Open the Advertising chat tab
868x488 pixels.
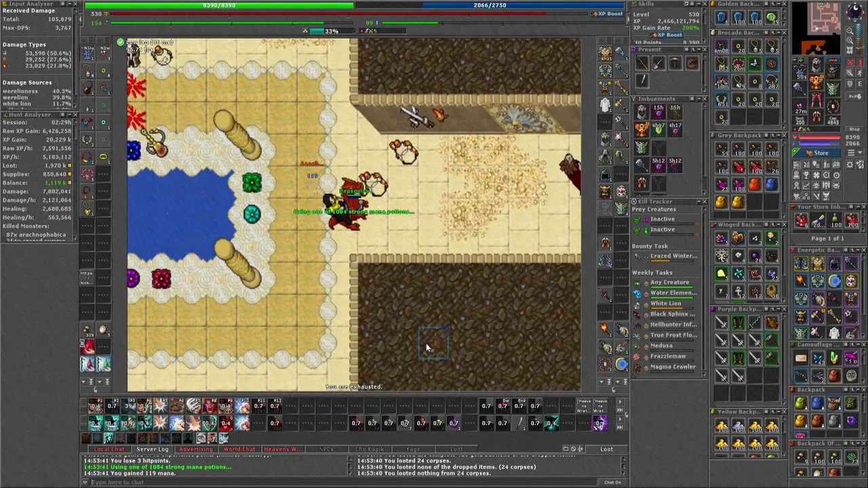(x=195, y=449)
